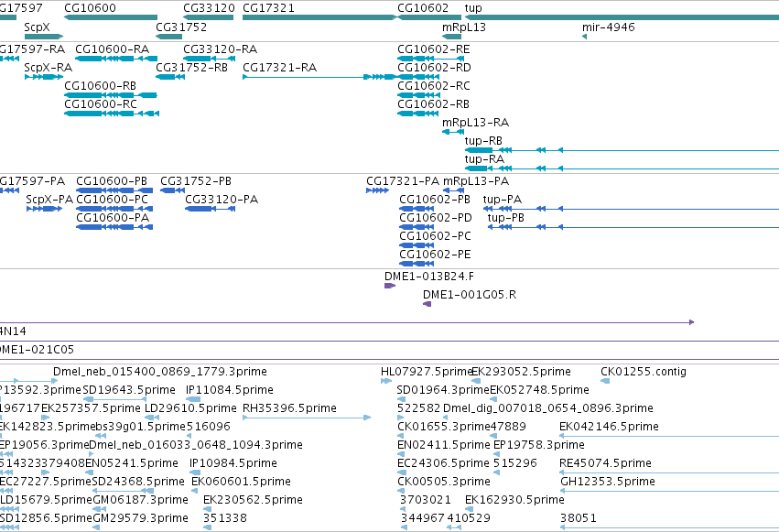Click the feature labeled 3703021

point(426,501)
